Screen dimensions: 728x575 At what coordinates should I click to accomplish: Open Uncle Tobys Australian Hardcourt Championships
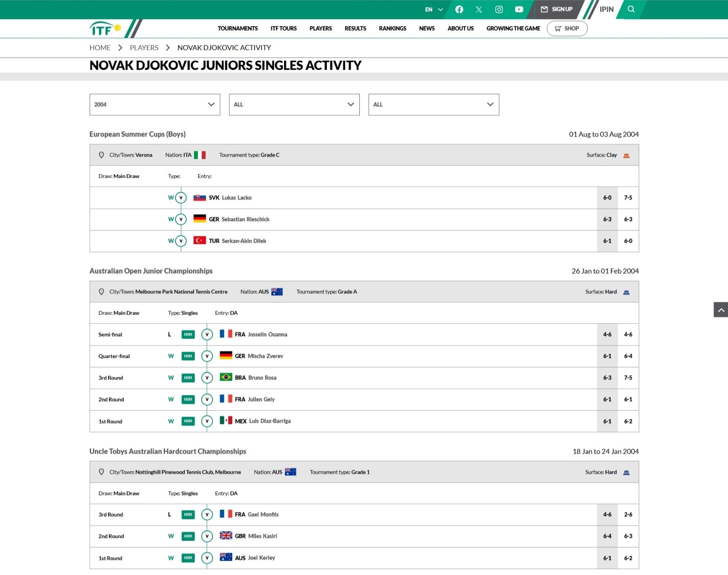(168, 451)
